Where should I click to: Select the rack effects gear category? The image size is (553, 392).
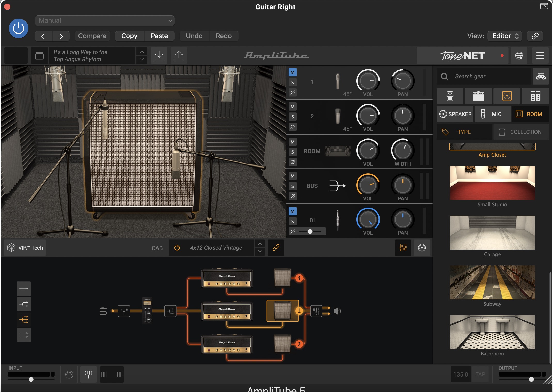point(535,96)
